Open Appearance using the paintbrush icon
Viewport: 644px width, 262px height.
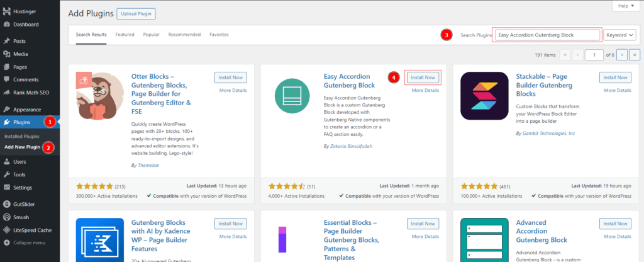(6, 109)
